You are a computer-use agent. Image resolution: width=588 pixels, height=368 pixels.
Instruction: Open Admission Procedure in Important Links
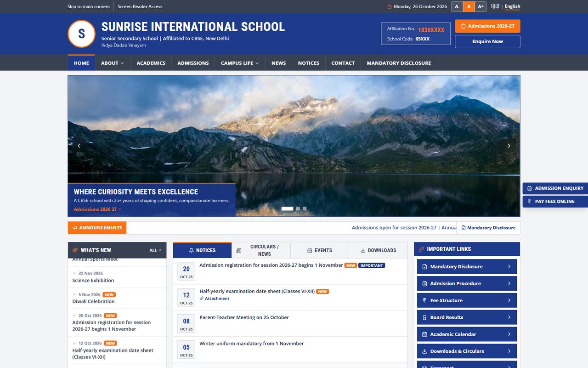point(467,283)
